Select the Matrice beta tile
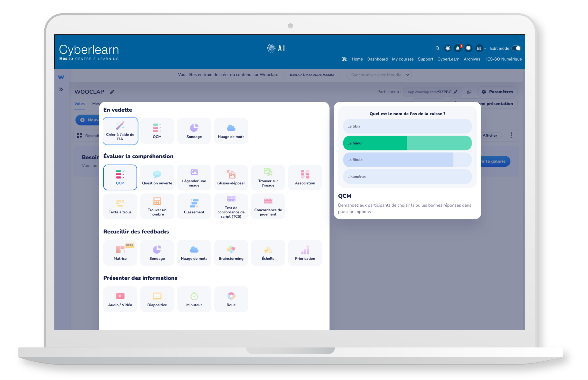588x380 pixels. click(x=120, y=253)
